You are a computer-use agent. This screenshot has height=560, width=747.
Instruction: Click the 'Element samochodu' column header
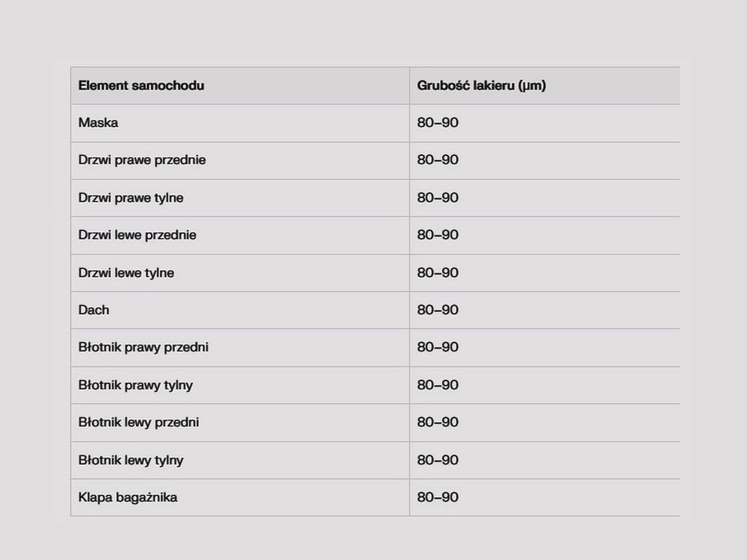tap(240, 86)
